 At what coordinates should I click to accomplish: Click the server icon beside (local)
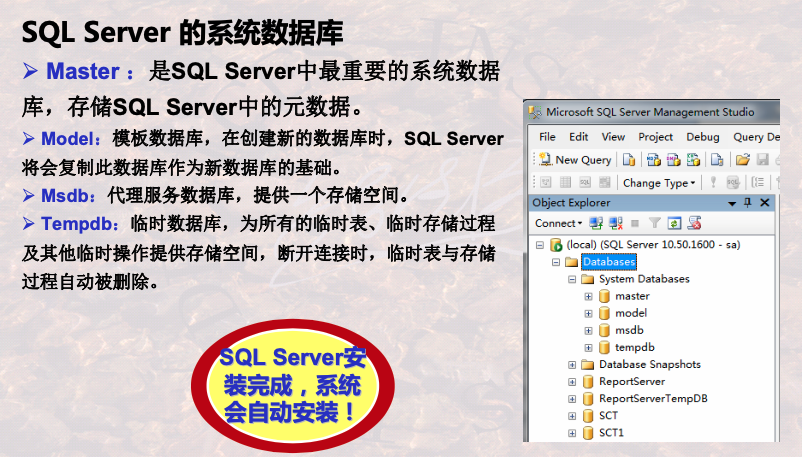(x=556, y=245)
